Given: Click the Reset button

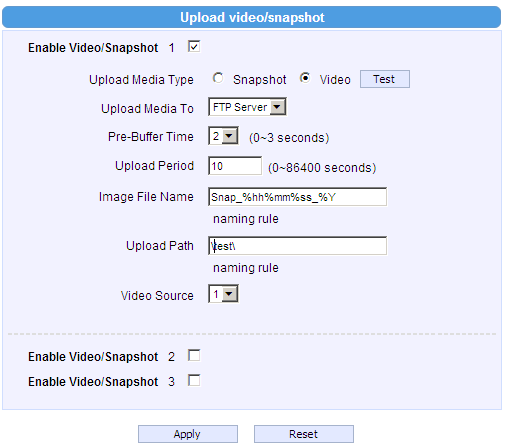Looking at the screenshot, I should [x=304, y=434].
